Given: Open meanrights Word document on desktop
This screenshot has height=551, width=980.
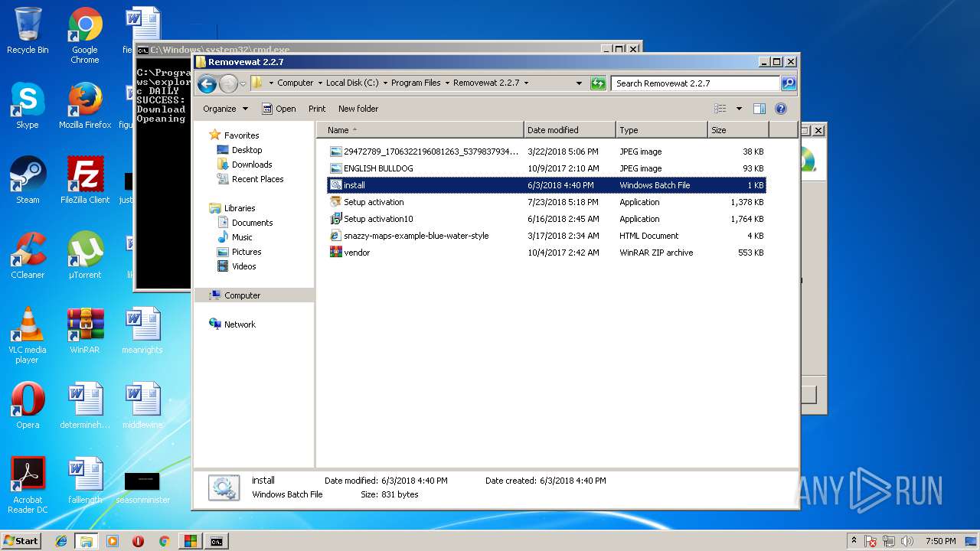Looking at the screenshot, I should (x=142, y=331).
